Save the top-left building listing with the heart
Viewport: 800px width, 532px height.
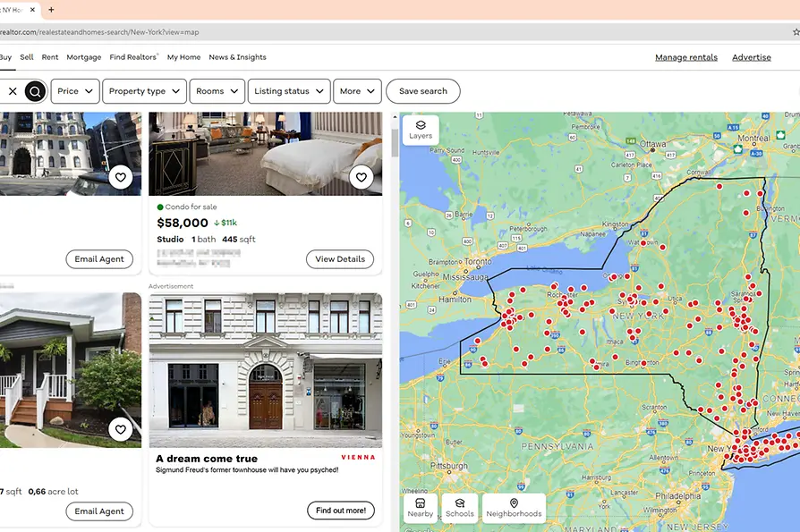pos(121,178)
